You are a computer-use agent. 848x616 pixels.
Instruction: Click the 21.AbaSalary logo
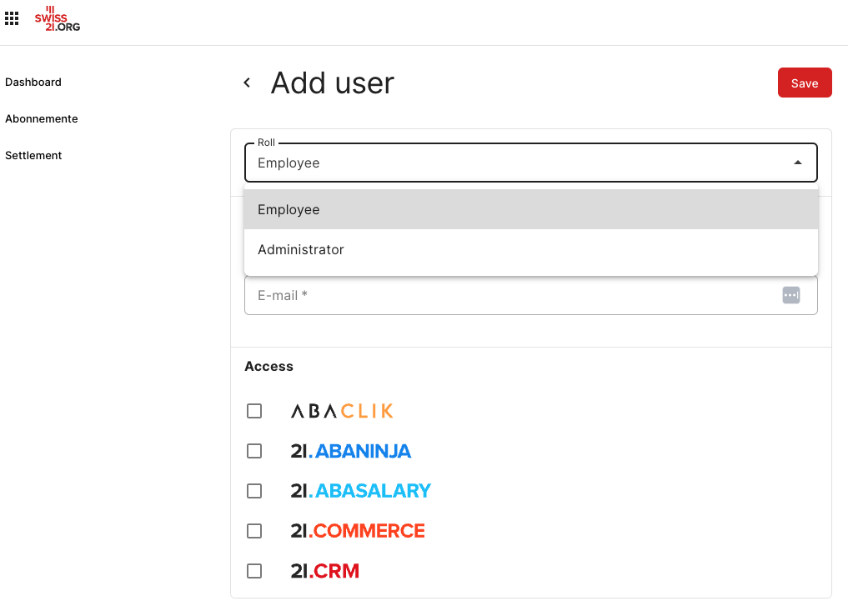point(360,491)
